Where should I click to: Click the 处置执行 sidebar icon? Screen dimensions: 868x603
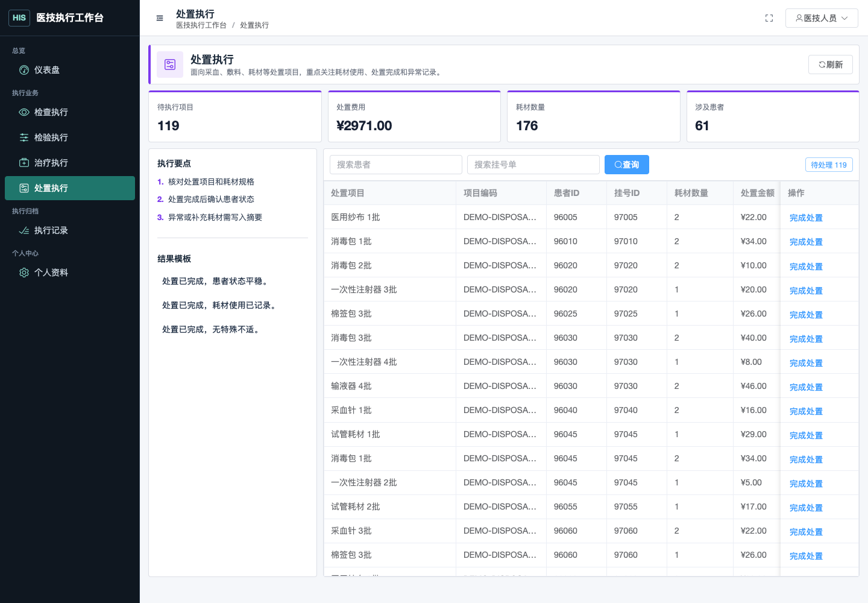pyautogui.click(x=24, y=188)
